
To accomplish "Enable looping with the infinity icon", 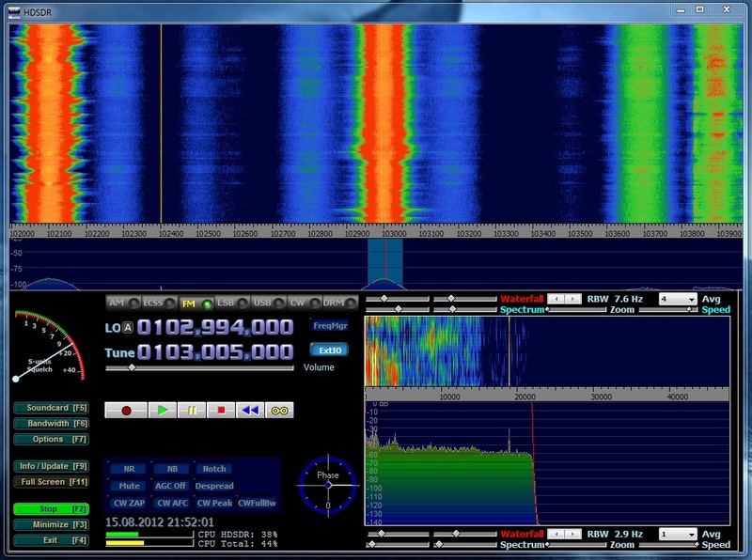I will coord(279,409).
